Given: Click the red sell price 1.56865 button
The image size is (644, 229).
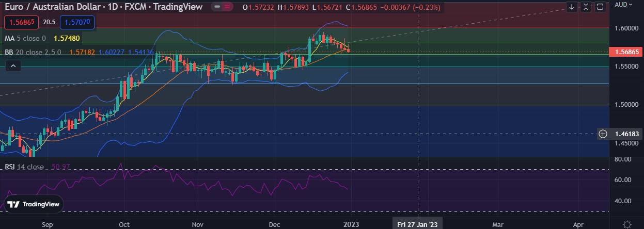Looking at the screenshot, I should [21, 23].
